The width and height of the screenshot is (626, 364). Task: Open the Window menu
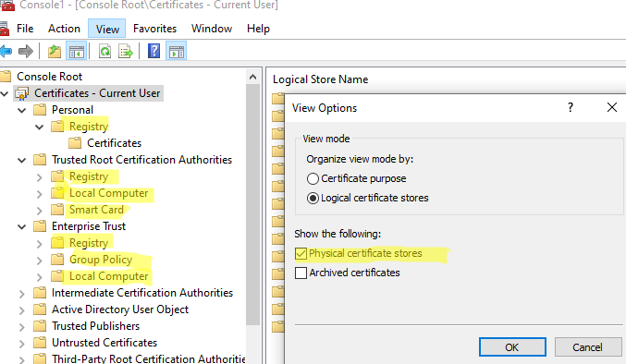click(x=212, y=29)
